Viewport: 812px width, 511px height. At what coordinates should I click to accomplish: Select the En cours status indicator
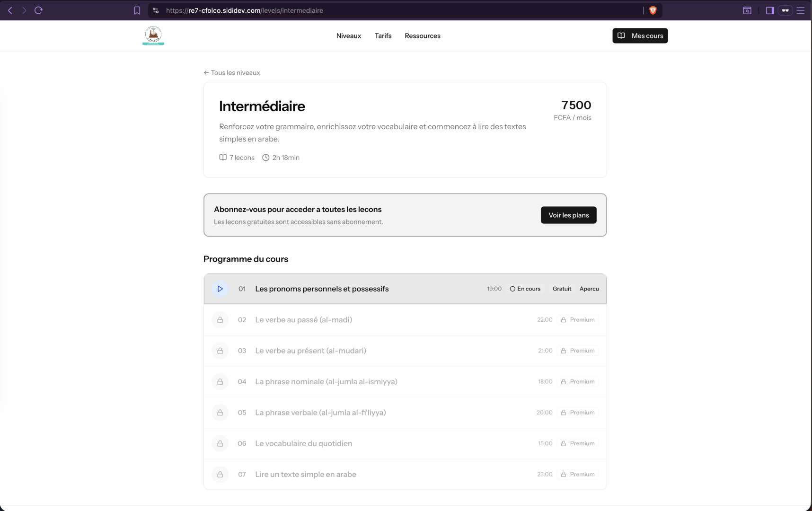(x=525, y=289)
